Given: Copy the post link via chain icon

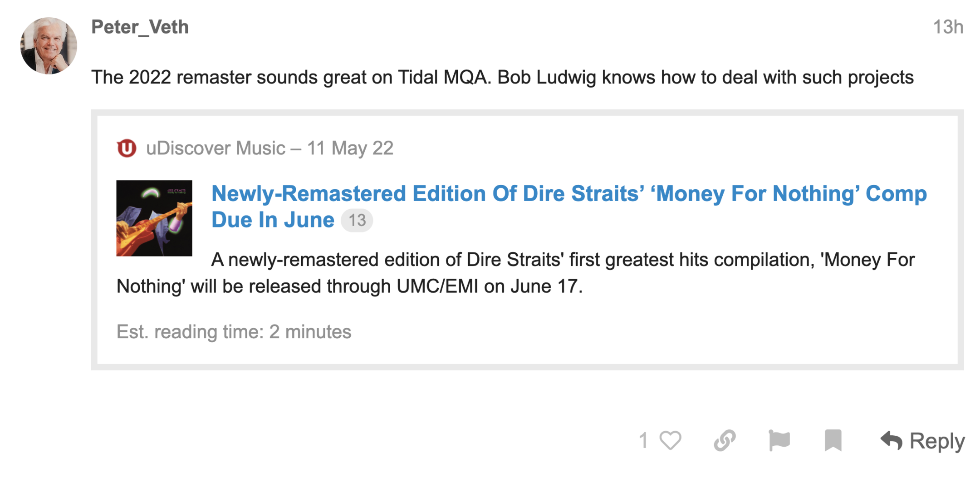Looking at the screenshot, I should [x=725, y=440].
